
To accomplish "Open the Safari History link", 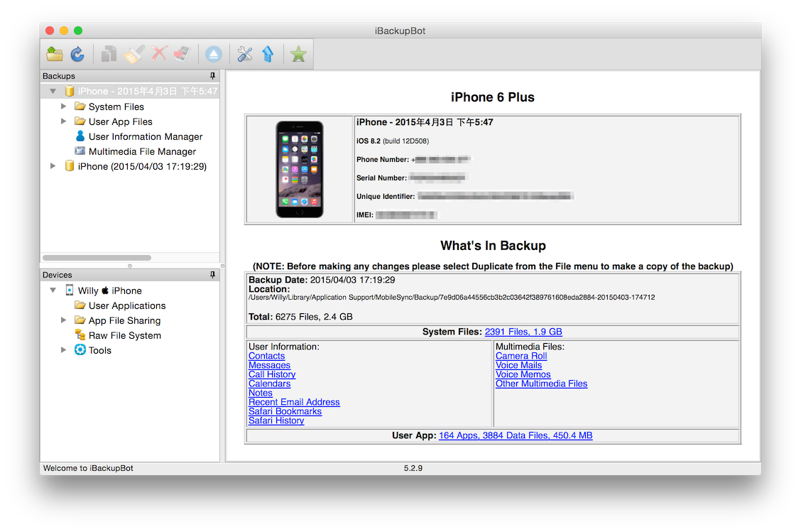I will (276, 420).
